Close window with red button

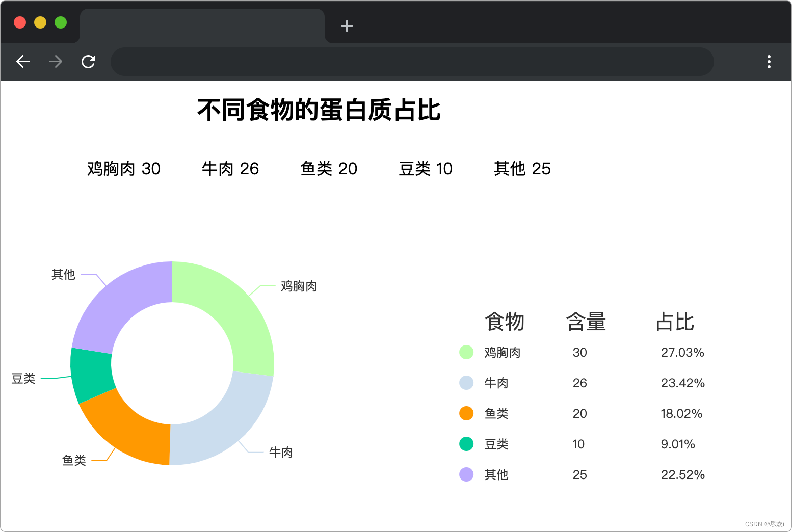(20, 22)
